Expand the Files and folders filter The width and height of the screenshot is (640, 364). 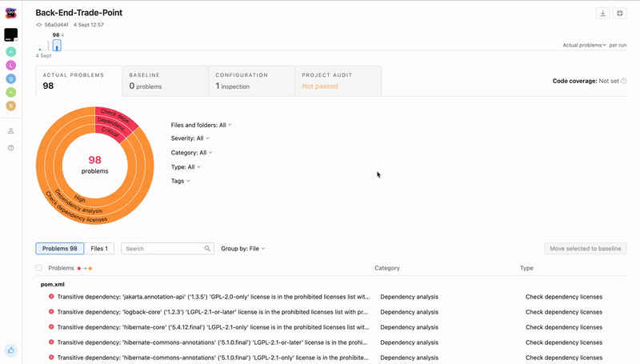(202, 125)
